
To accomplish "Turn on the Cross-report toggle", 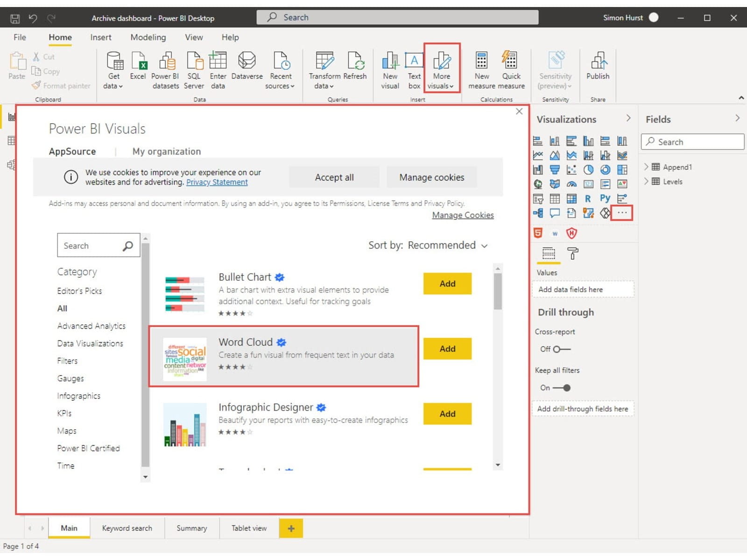I will tap(561, 349).
